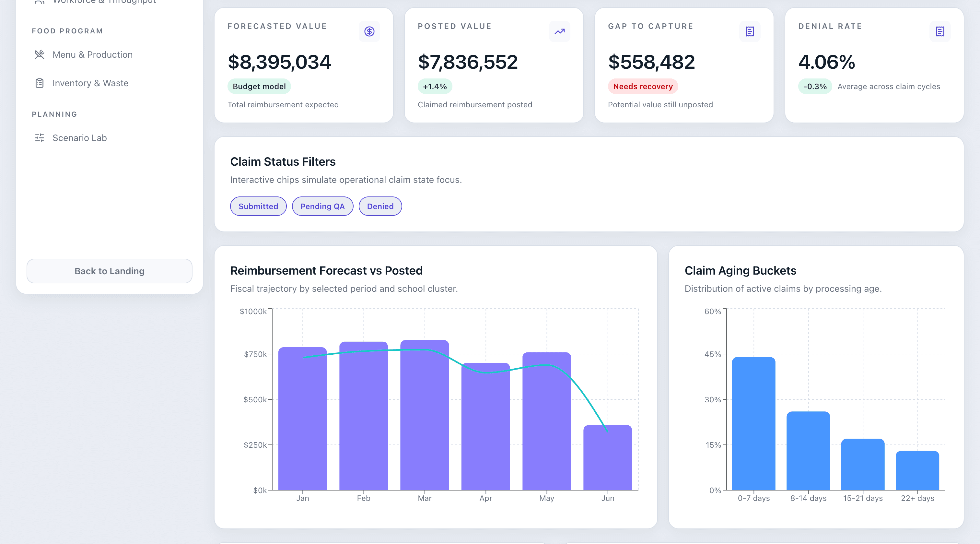Click the clipboard icon beside Inventory & Waste
This screenshot has height=544, width=980.
pyautogui.click(x=40, y=83)
